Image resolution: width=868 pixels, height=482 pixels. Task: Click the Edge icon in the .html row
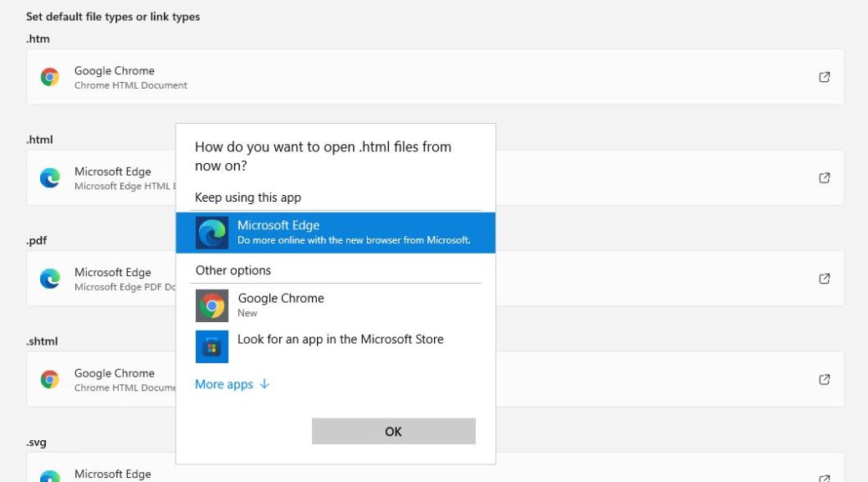pyautogui.click(x=49, y=178)
